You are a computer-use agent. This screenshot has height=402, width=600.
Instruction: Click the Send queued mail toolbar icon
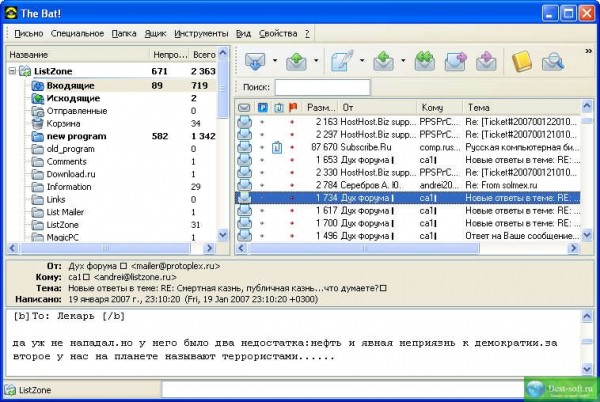pos(296,61)
